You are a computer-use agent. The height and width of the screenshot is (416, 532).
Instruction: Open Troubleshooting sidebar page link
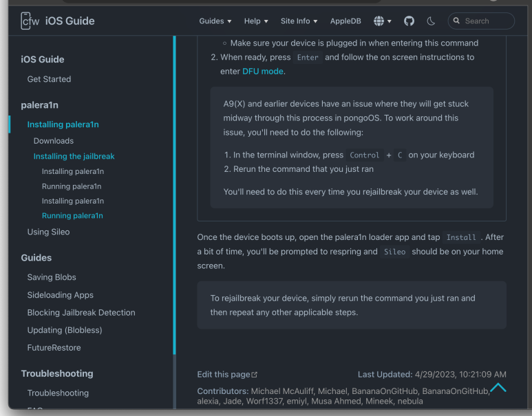[x=58, y=393]
